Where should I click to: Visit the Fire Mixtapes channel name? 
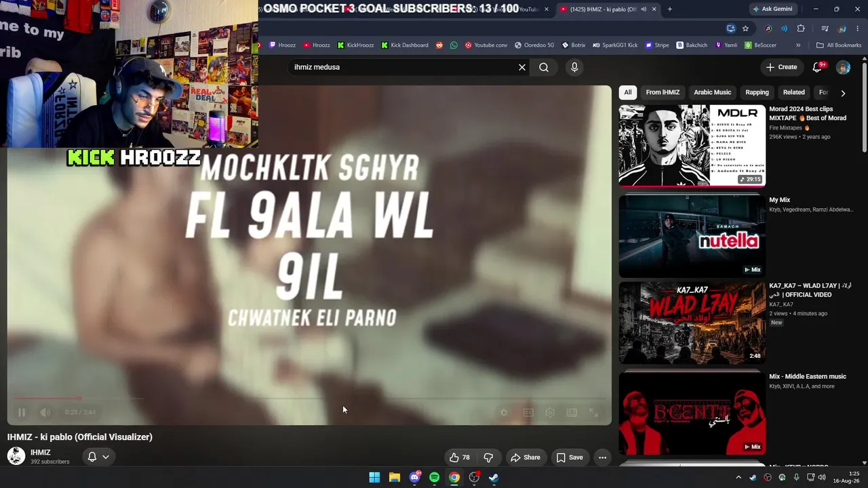pos(785,127)
